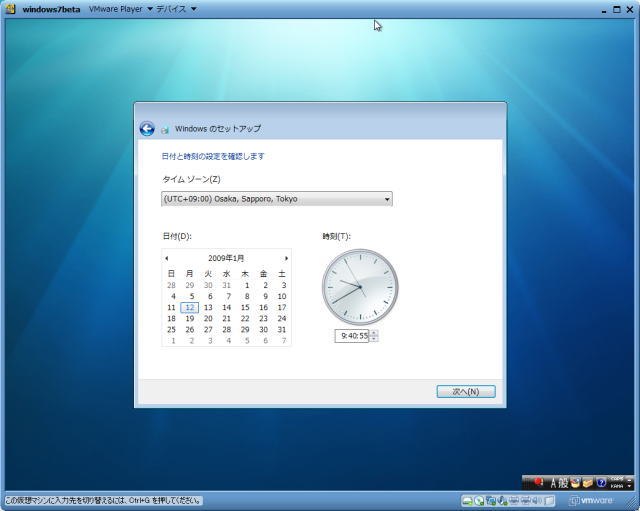Open language bar help question icon
The height and width of the screenshot is (511, 640).
pos(601,483)
